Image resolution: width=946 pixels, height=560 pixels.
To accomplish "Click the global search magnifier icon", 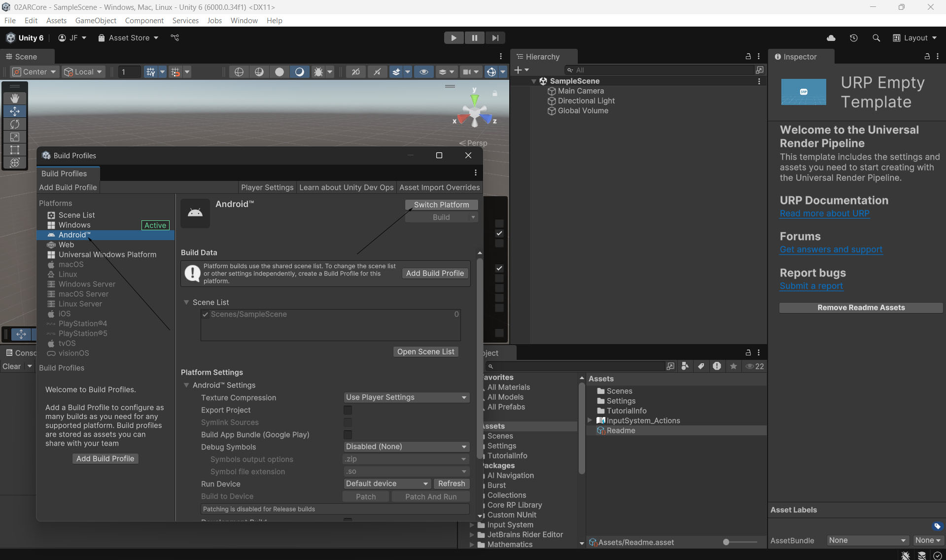I will coord(876,38).
